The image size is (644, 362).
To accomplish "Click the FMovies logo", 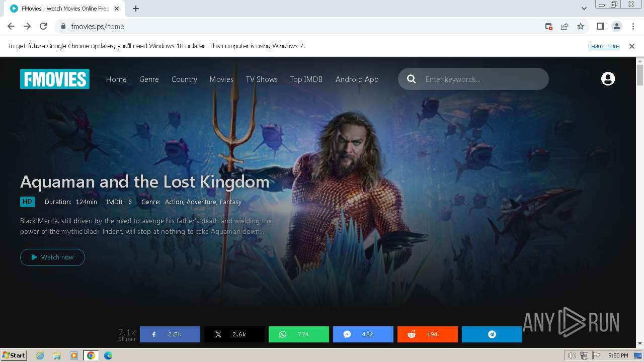I will (55, 79).
